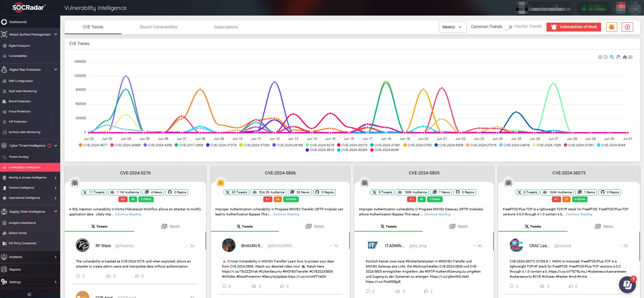Click the red plus-circle add button
644x298 pixels.
coord(627,27)
